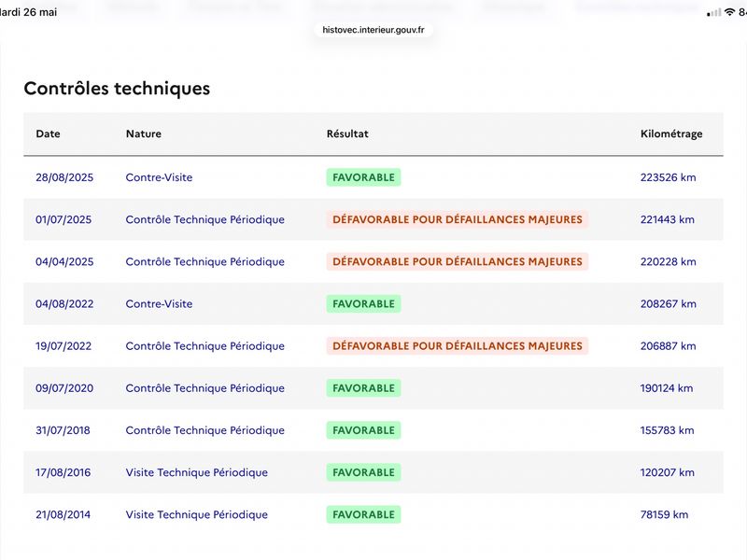Click DÉFAVORABLE badge on the 19/07/2022 row

click(x=458, y=346)
